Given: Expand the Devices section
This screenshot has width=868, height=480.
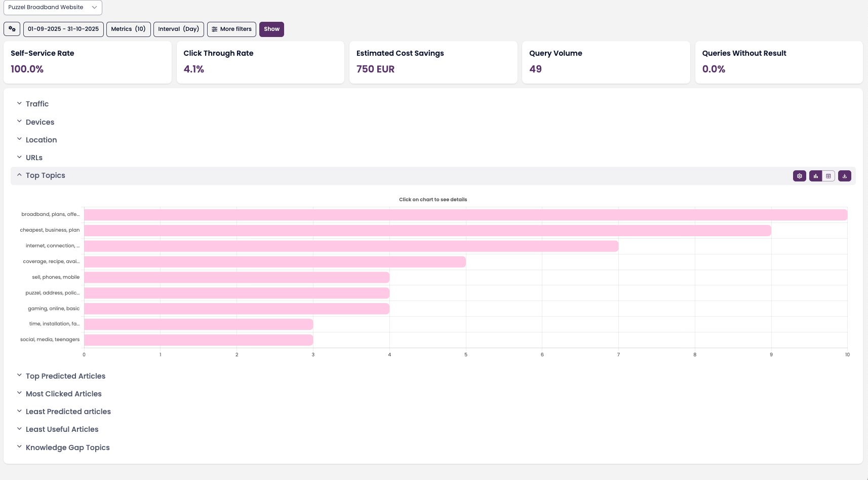Looking at the screenshot, I should coord(40,122).
